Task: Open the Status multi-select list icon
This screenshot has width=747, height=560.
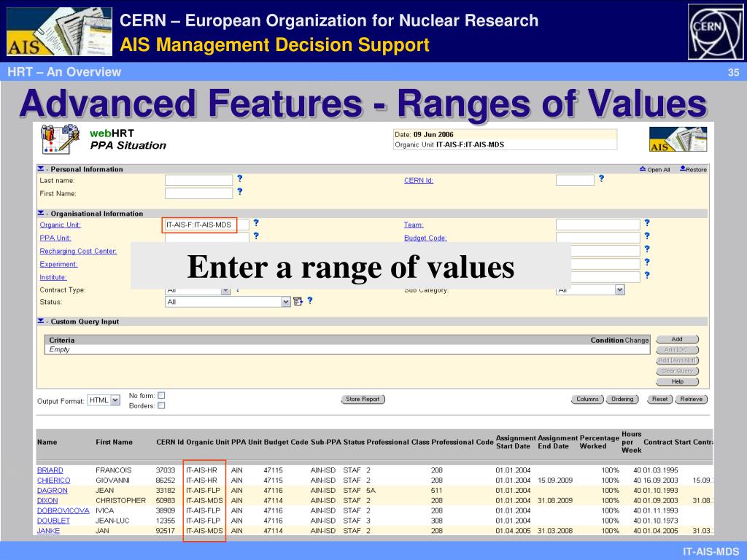Action: pyautogui.click(x=298, y=301)
